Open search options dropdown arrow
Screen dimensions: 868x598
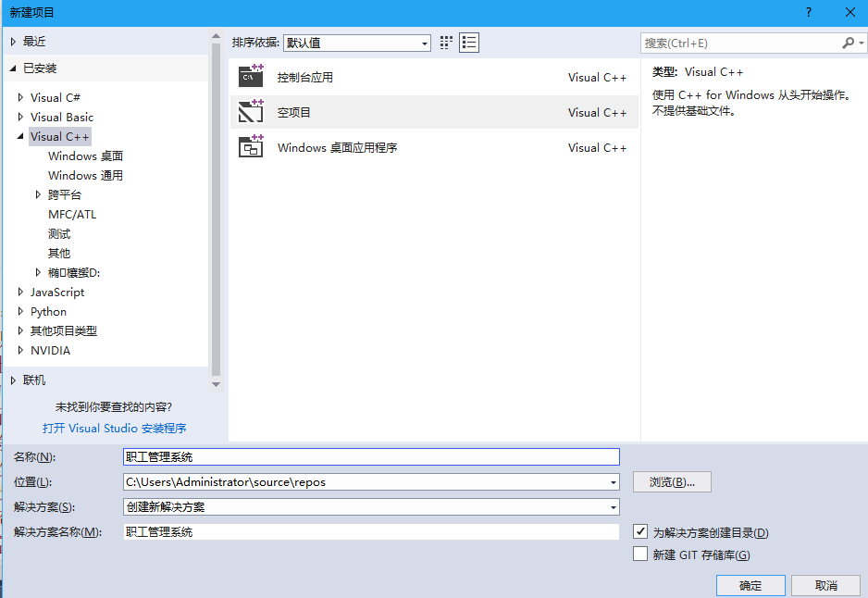862,43
